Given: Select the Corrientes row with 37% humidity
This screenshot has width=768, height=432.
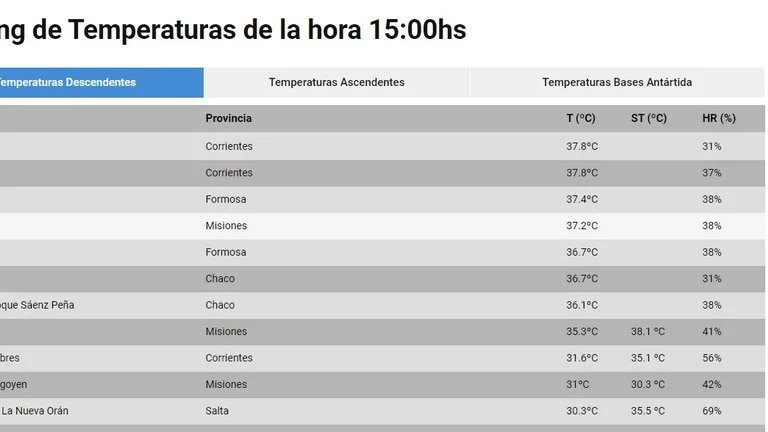Looking at the screenshot, I should click(383, 173).
